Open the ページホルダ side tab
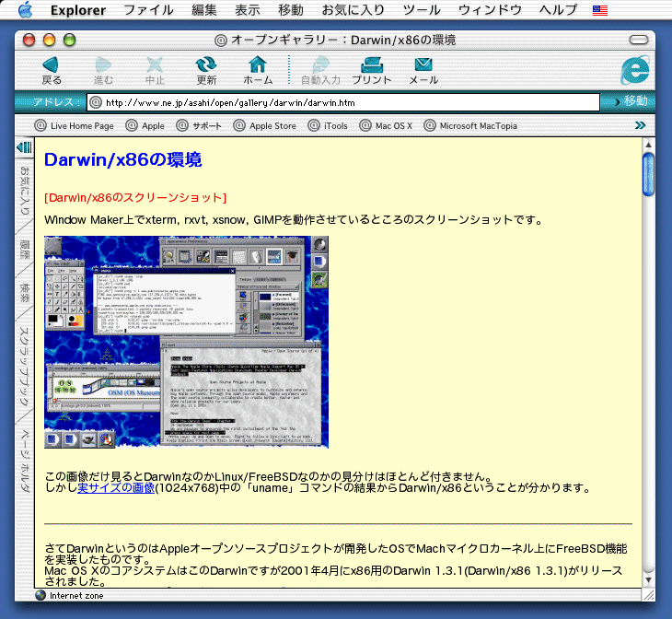 (25, 460)
